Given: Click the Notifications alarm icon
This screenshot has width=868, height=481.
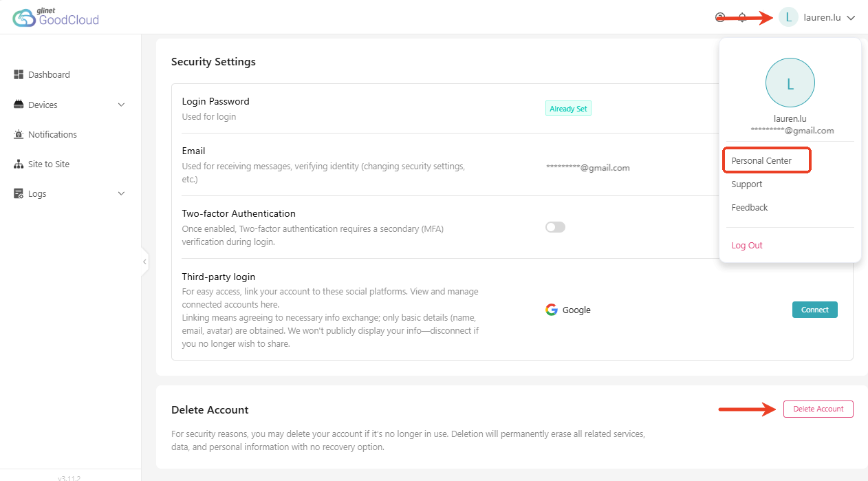Looking at the screenshot, I should (19, 134).
